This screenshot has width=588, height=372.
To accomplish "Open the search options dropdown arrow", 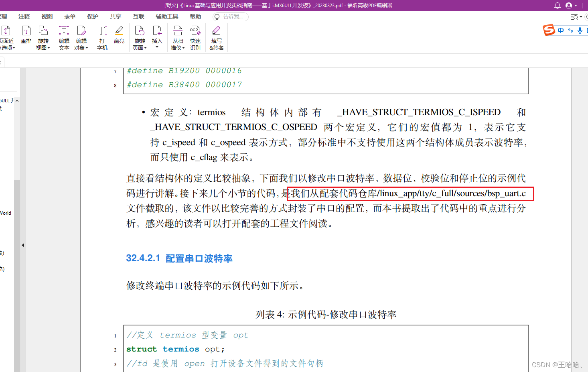I will tap(581, 17).
